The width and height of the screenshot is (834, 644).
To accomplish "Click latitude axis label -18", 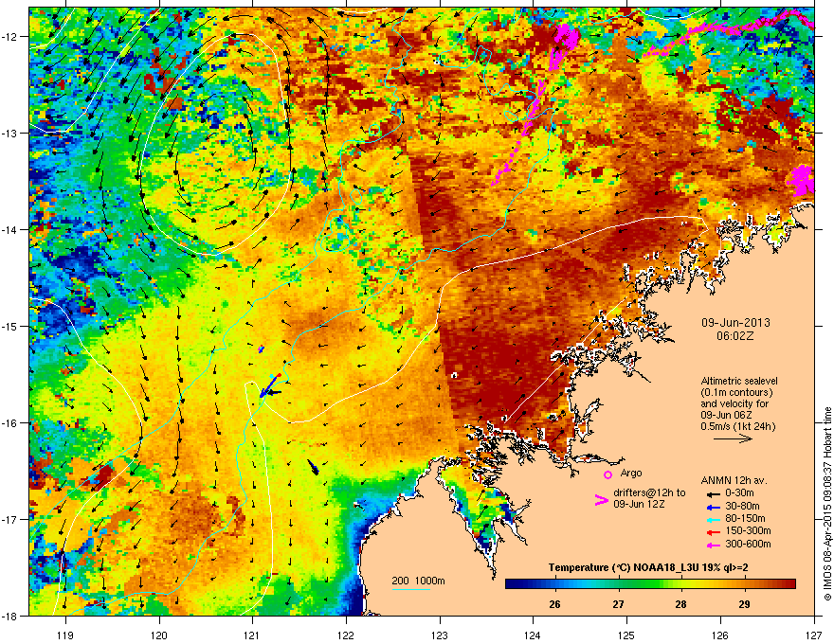I will 9,616.
